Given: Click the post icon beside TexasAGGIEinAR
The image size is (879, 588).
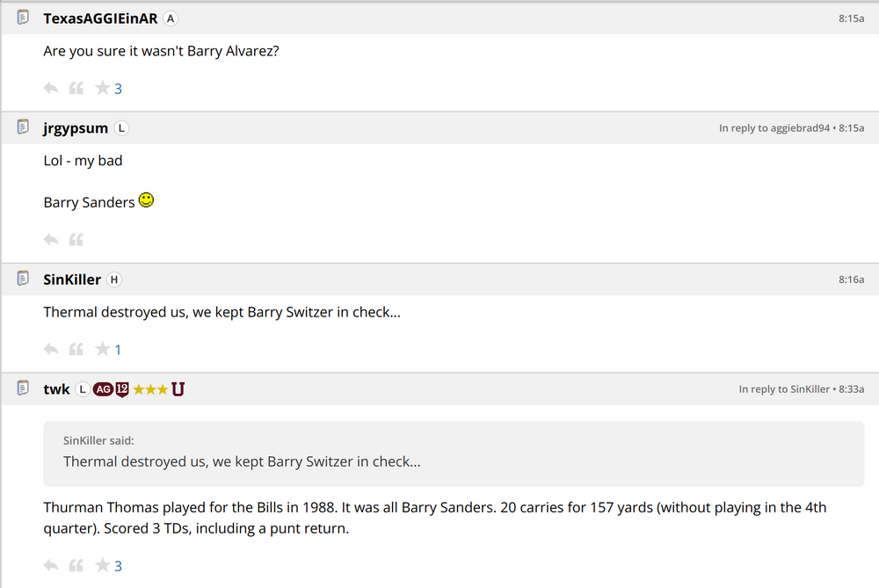Looking at the screenshot, I should [24, 18].
